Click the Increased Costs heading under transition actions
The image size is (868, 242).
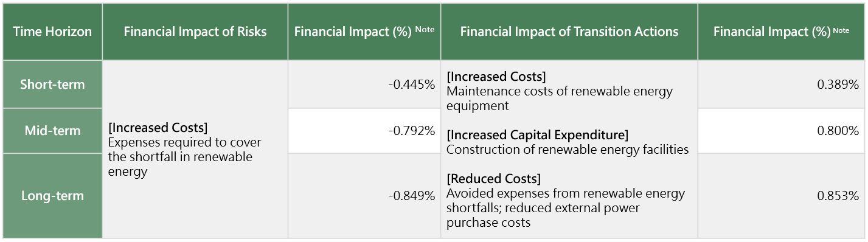pyautogui.click(x=496, y=77)
